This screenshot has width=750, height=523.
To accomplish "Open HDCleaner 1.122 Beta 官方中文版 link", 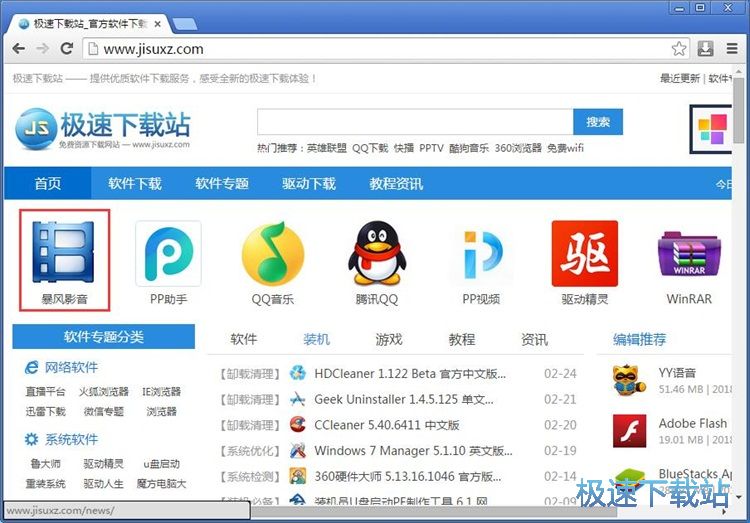I will (x=410, y=373).
